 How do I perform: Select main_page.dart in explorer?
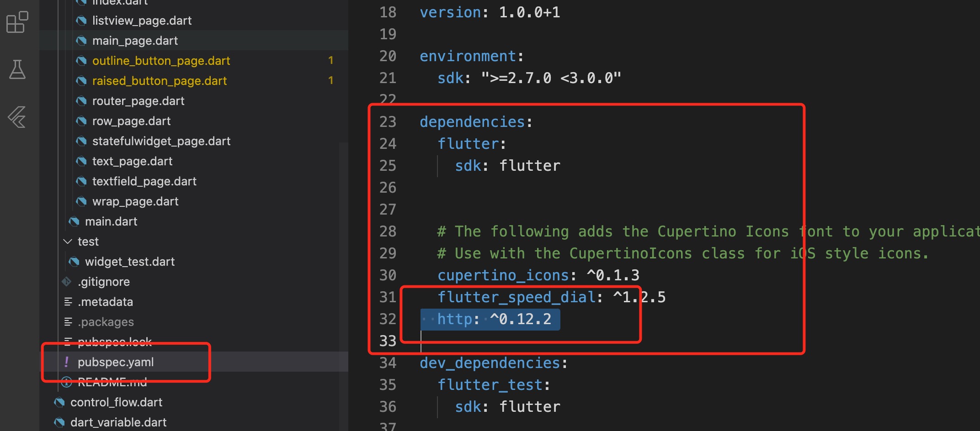point(135,41)
